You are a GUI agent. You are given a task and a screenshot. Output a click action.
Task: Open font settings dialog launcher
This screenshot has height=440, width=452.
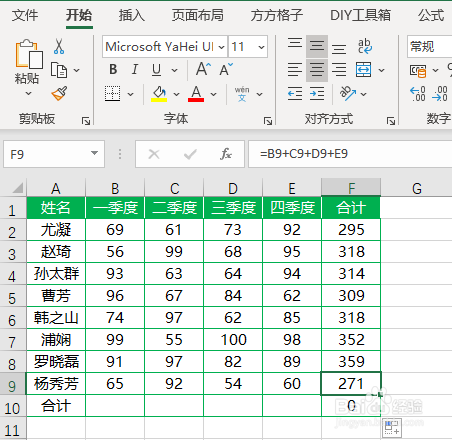point(268,121)
